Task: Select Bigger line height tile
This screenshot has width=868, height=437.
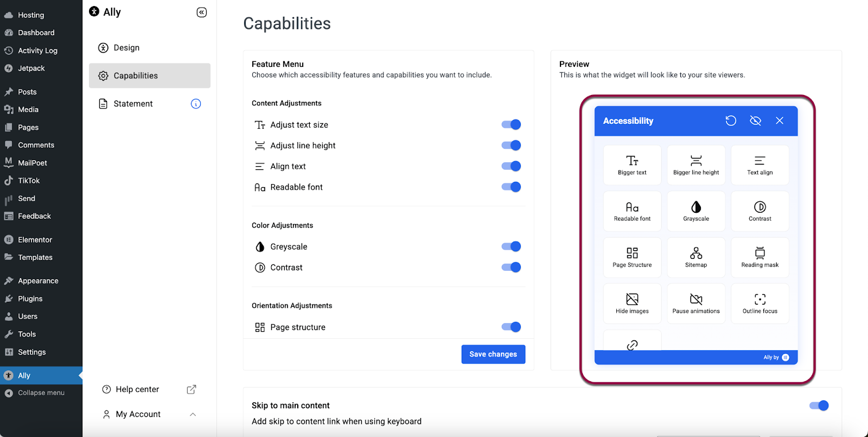Action: 696,165
